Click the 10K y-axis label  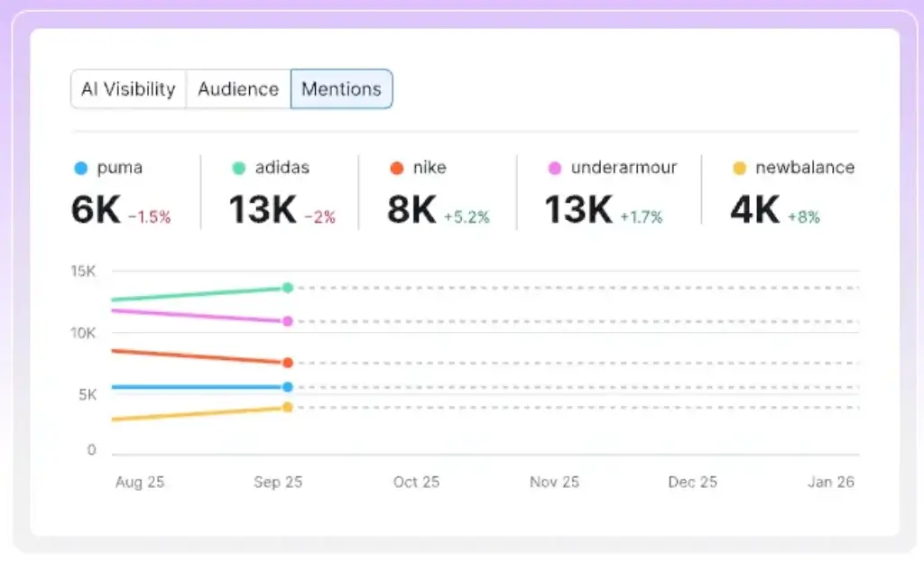coord(83,333)
